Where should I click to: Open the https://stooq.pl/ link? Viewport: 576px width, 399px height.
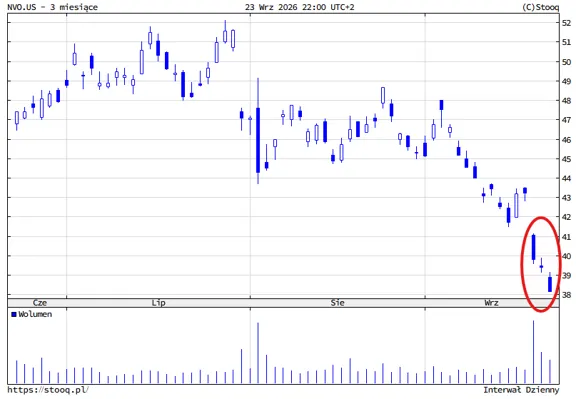point(48,389)
